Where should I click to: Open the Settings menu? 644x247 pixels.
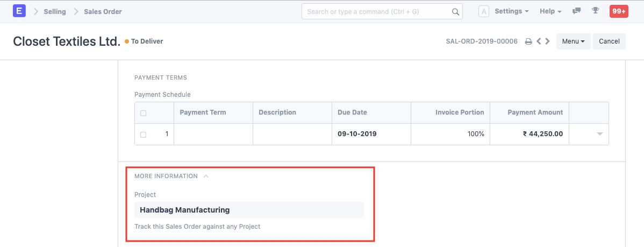coord(511,11)
